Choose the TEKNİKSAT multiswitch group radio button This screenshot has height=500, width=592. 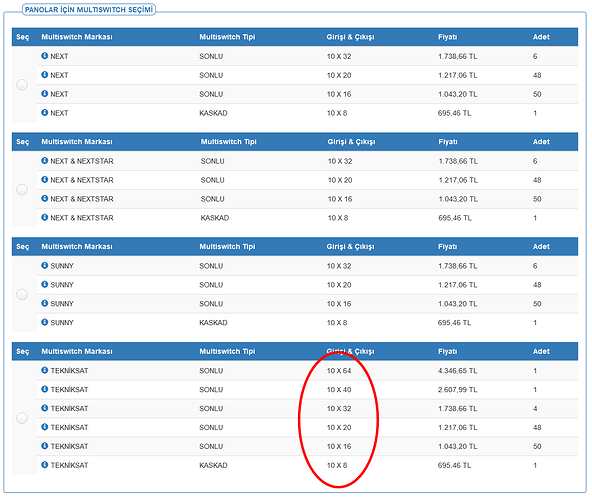[x=22, y=418]
